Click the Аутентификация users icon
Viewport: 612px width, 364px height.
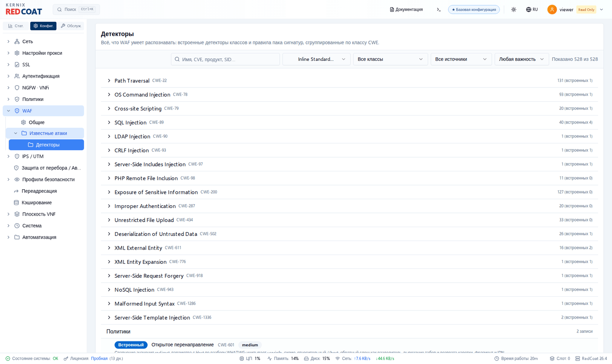pyautogui.click(x=17, y=76)
